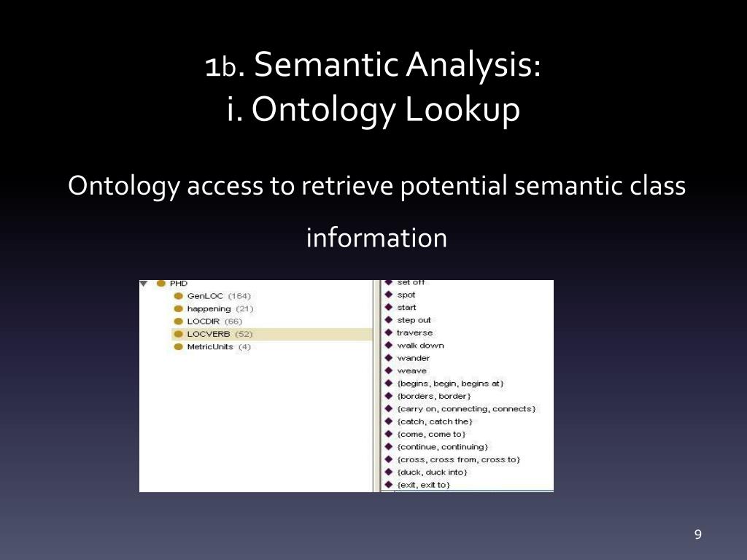Click the PHD class circle icon
Screen dimensions: 747x560
coord(161,284)
